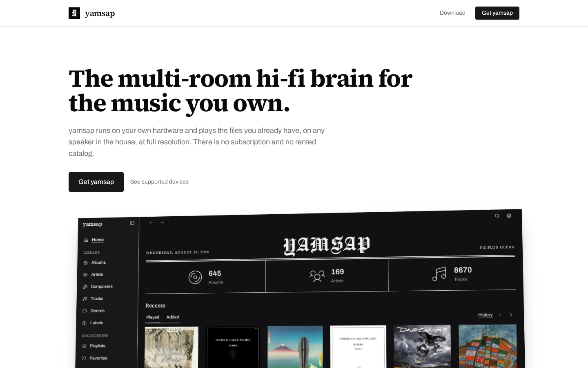This screenshot has height=368, width=588.
Task: Click the large hero Get yamsap button
Action: [x=96, y=182]
